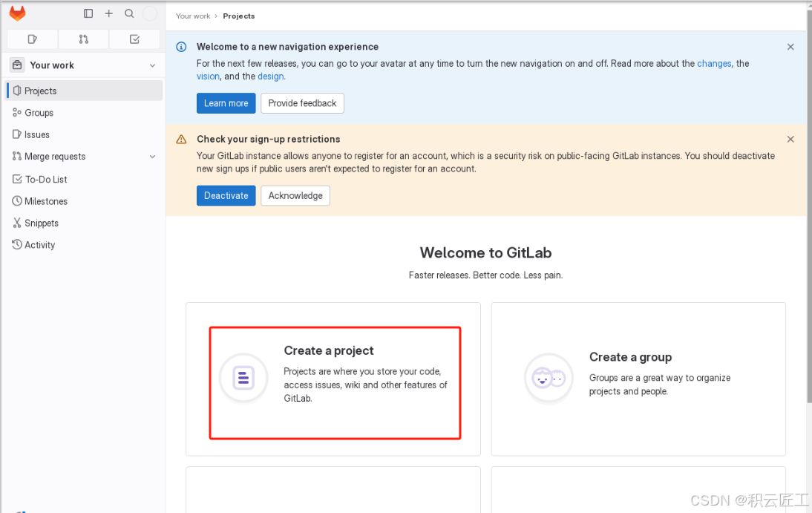Open Milestones in the sidebar

tap(84, 201)
